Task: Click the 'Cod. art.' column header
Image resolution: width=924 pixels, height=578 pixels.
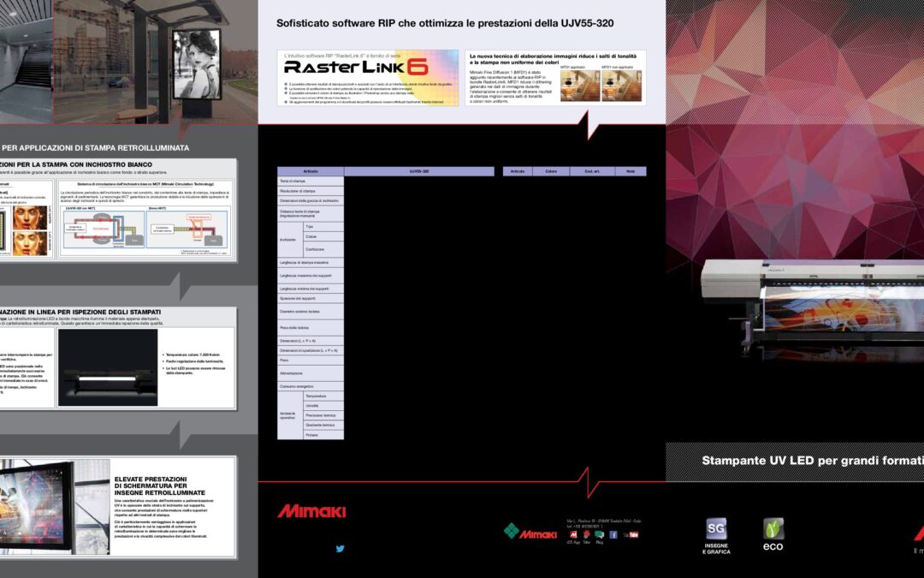Action: click(592, 171)
